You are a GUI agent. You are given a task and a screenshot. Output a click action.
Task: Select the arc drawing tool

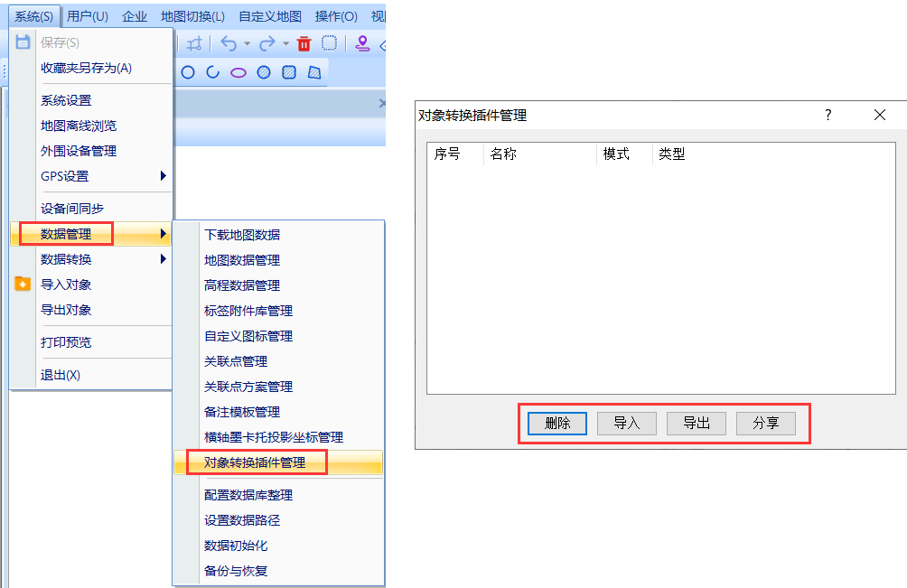pos(213,73)
